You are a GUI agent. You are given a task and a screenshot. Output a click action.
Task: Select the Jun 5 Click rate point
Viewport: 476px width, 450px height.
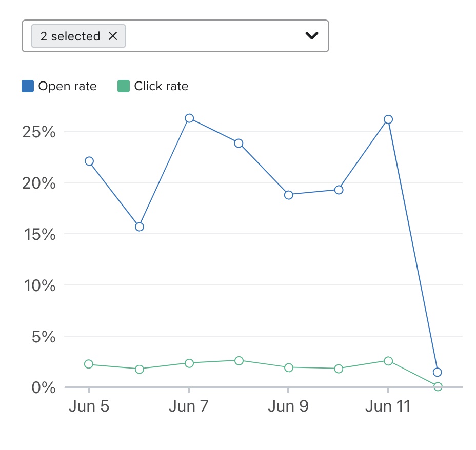pos(89,364)
